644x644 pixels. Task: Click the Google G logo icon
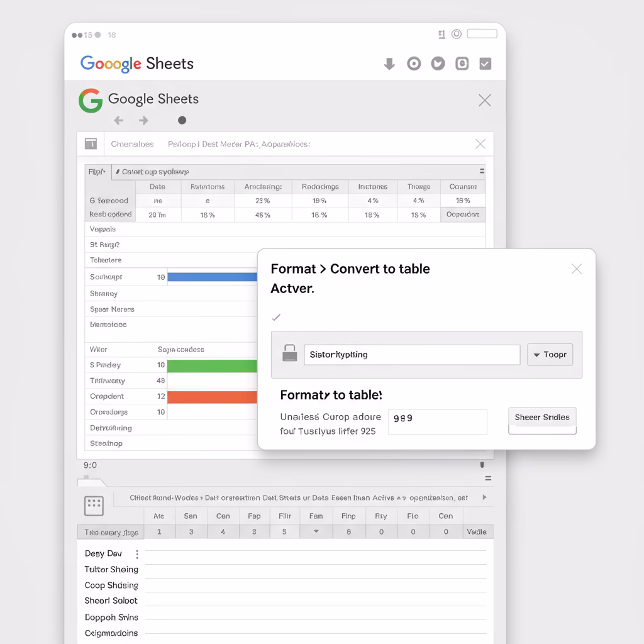point(91,100)
